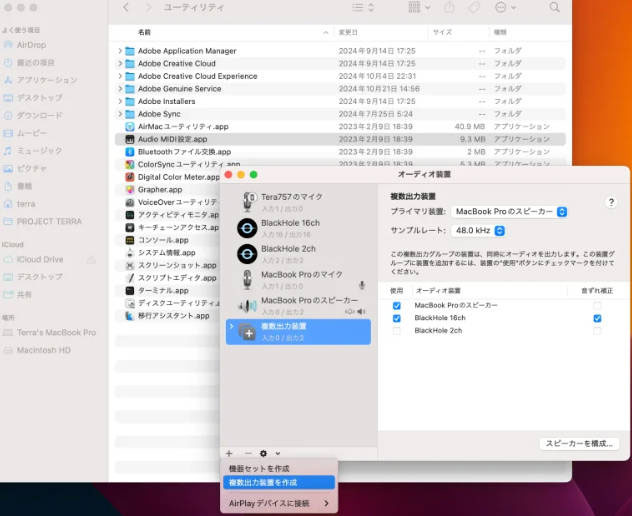This screenshot has width=632, height=516.
Task: Select the MacBook Pro speaker icon
Action: tap(247, 306)
